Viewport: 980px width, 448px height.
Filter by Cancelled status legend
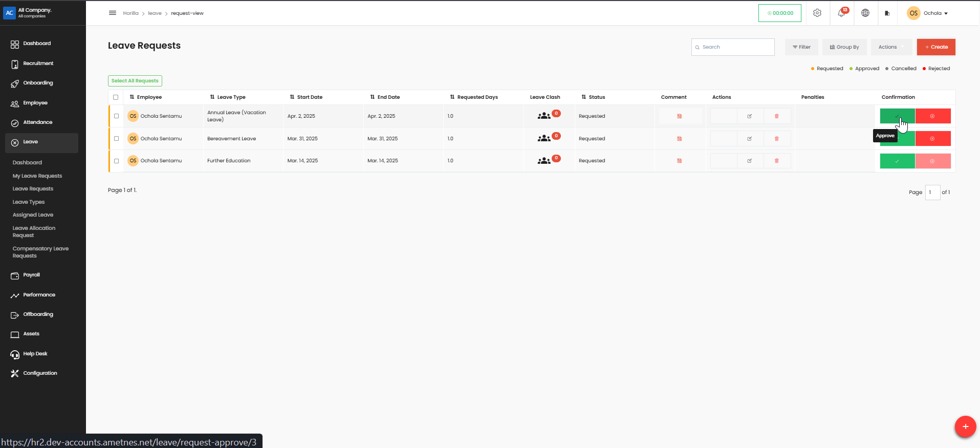[901, 69]
